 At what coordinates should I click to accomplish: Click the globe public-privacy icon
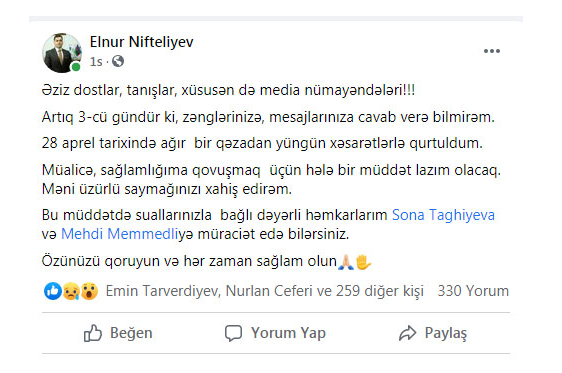118,62
